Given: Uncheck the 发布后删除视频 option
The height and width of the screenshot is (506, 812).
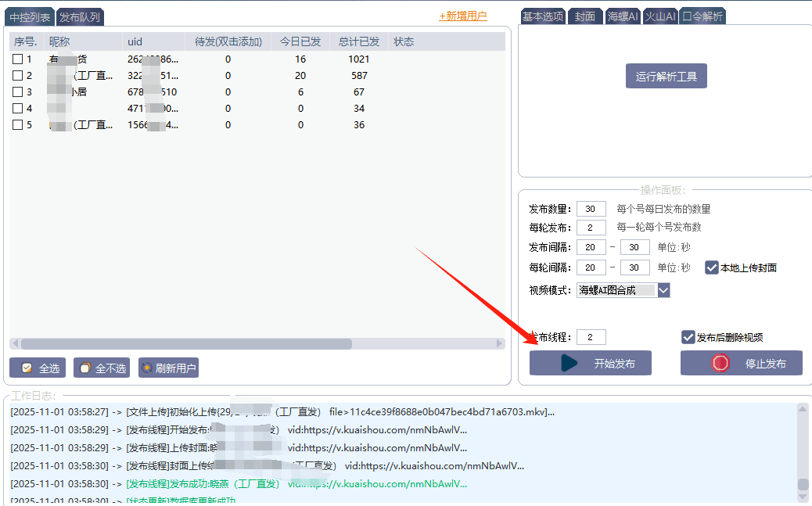Looking at the screenshot, I should point(688,337).
